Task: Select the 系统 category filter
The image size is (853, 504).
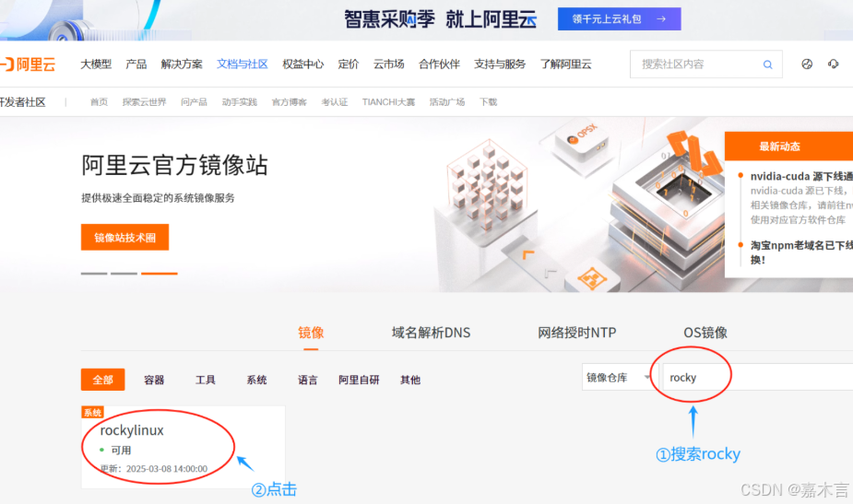Action: tap(256, 380)
